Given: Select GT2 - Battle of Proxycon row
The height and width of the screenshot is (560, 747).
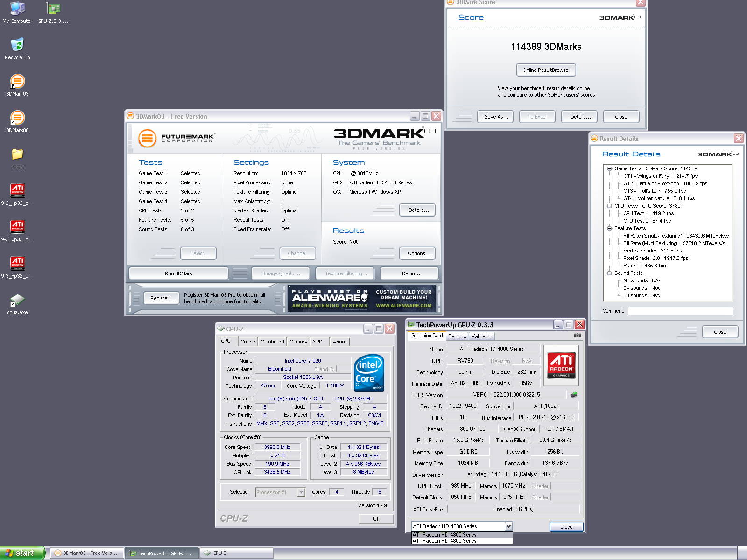Looking at the screenshot, I should click(665, 183).
